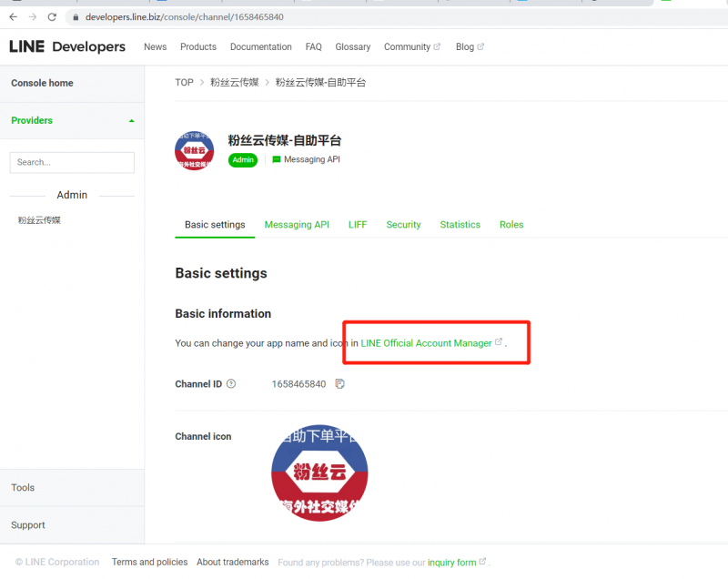
Task: Click external-link icon after inquiry form
Action: pyautogui.click(x=482, y=561)
